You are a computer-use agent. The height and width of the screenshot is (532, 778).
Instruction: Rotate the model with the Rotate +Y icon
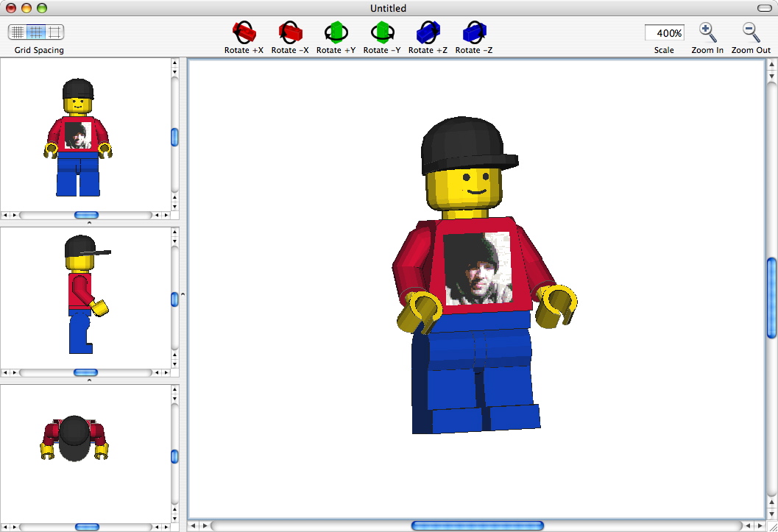tap(336, 31)
